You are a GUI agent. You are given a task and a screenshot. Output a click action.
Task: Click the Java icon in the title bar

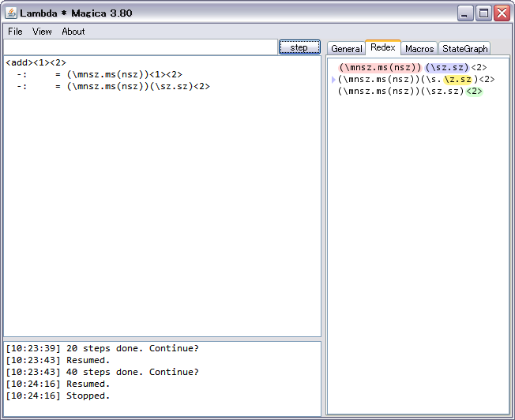click(11, 13)
